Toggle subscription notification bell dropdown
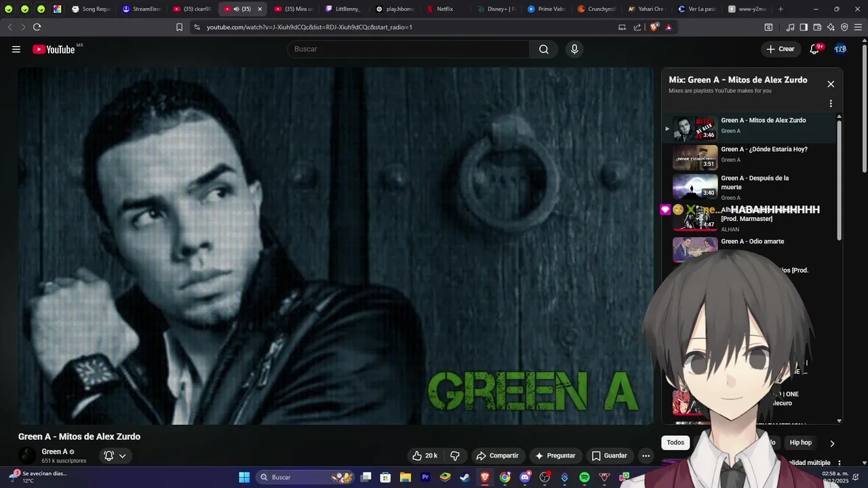 [x=115, y=455]
